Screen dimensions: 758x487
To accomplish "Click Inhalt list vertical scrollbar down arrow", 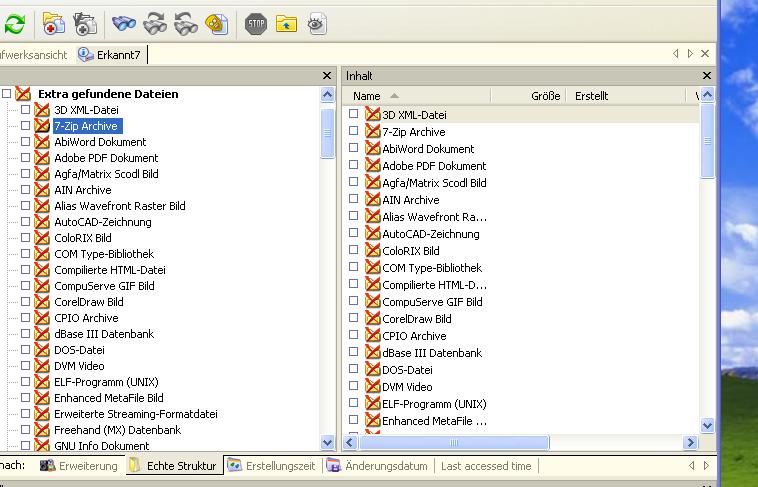I will [707, 426].
